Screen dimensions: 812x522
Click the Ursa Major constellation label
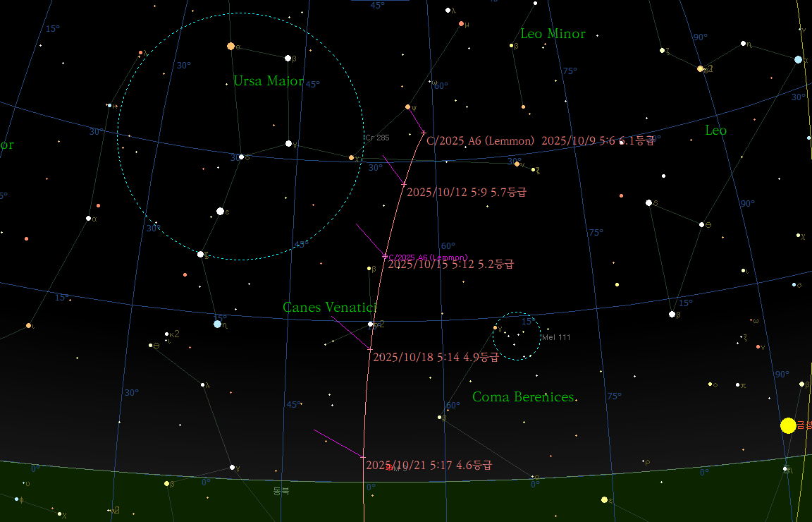coord(269,81)
